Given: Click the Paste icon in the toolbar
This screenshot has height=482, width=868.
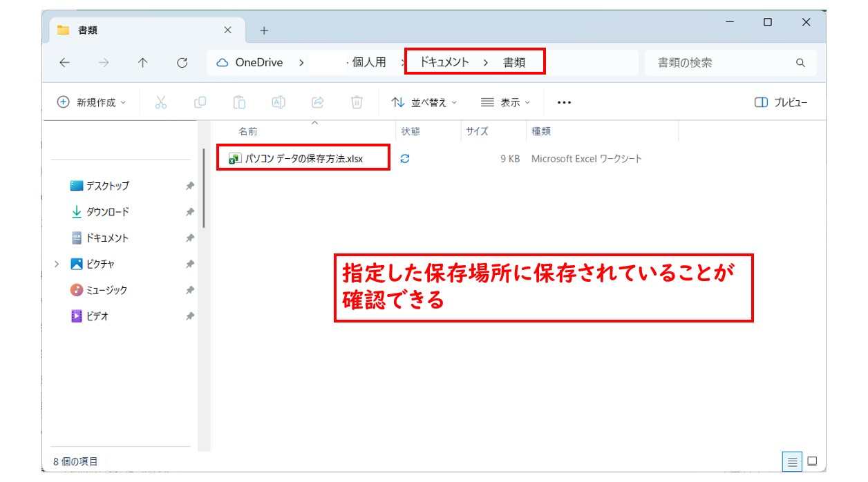Looking at the screenshot, I should [239, 102].
